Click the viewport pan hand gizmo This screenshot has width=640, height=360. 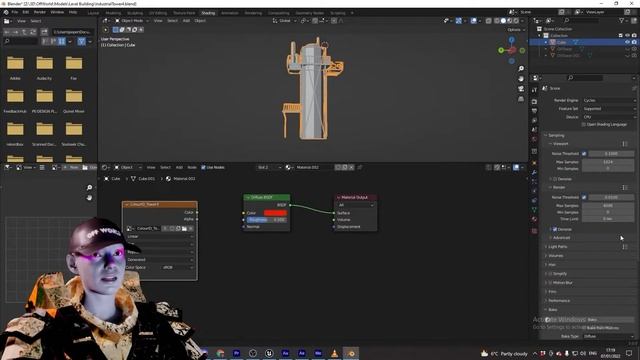click(521, 78)
